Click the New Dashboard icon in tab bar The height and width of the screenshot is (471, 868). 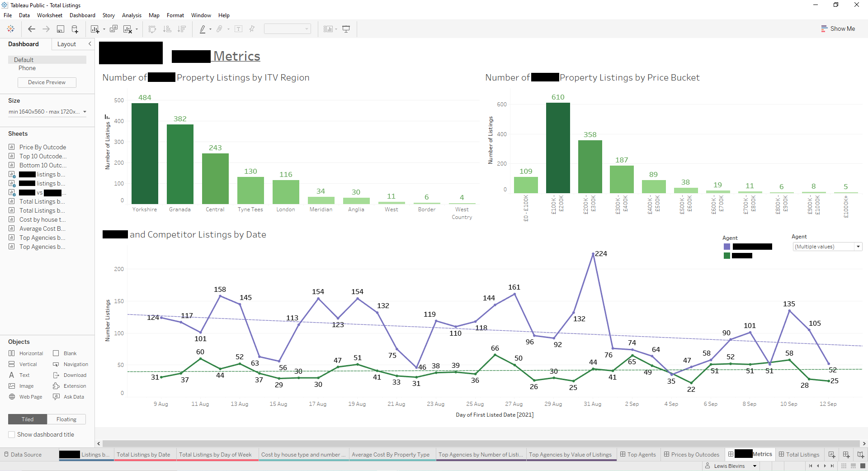846,455
